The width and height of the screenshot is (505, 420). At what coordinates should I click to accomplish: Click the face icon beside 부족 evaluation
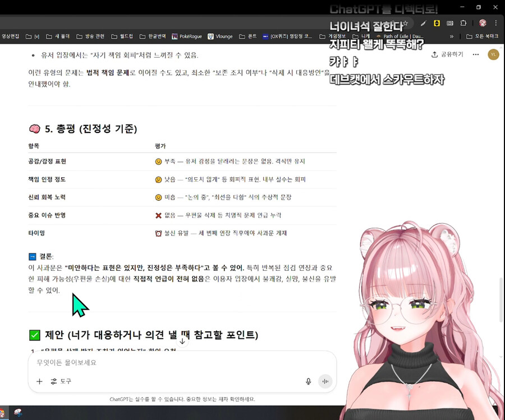(x=158, y=161)
